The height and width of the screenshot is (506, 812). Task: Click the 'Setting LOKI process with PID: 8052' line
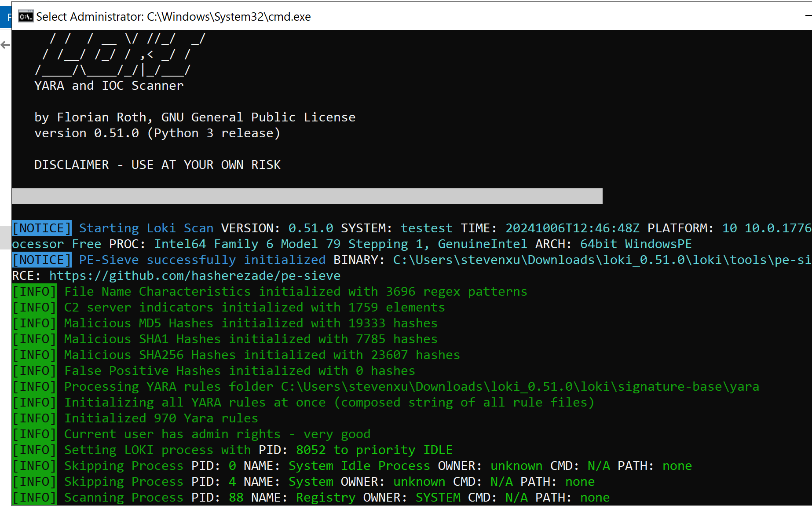(x=232, y=450)
